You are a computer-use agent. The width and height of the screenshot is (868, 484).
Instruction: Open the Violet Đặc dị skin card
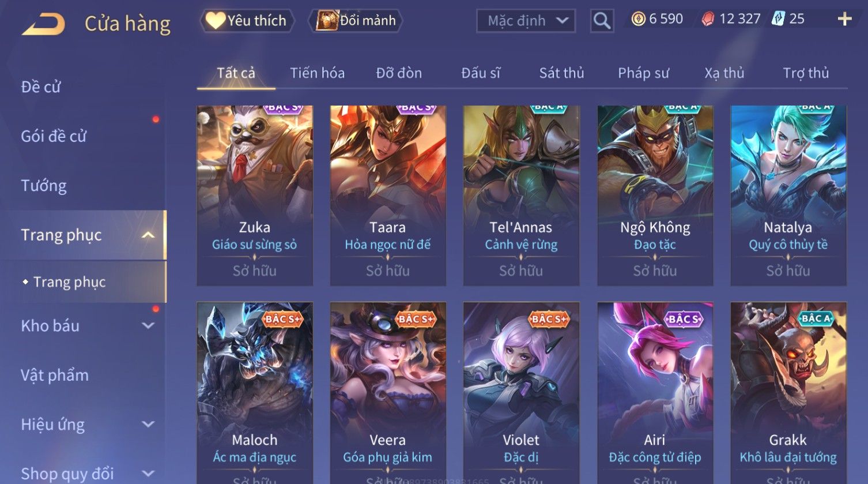tap(521, 392)
